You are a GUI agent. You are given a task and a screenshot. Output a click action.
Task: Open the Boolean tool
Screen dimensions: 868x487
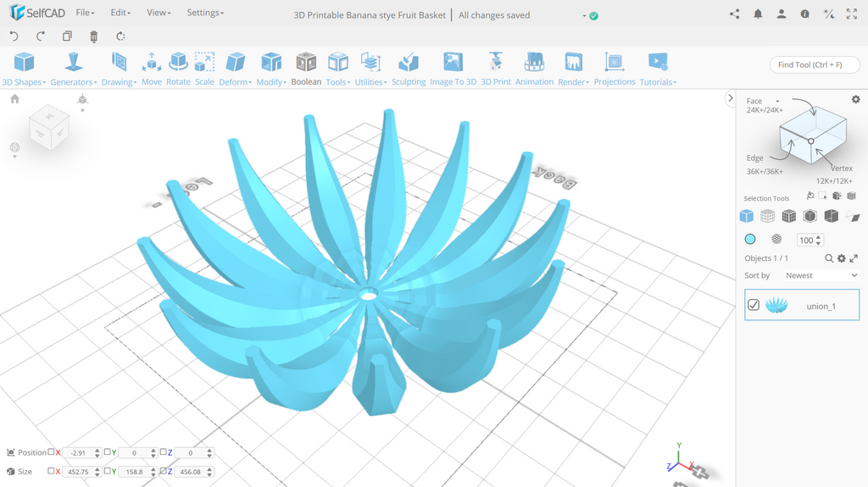[306, 69]
